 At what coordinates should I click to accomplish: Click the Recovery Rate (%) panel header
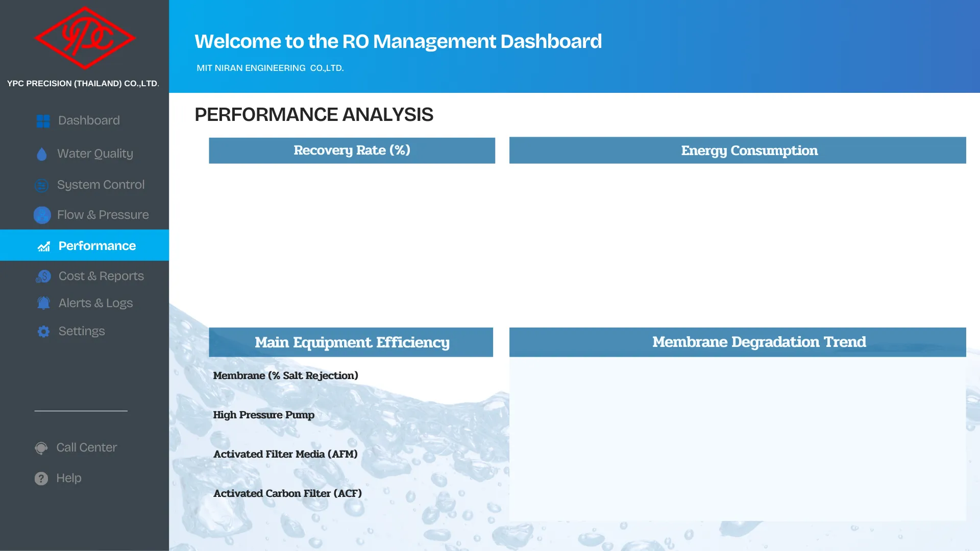pos(352,151)
